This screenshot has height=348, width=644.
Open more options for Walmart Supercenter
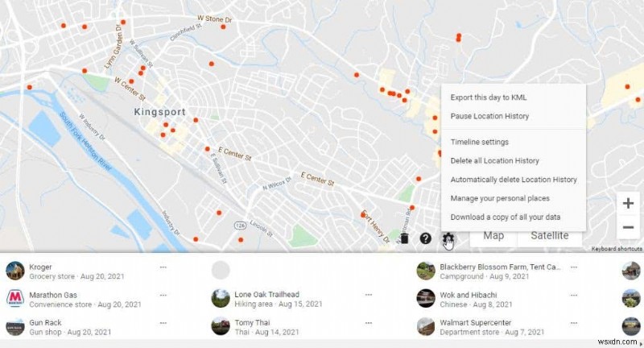pyautogui.click(x=574, y=323)
